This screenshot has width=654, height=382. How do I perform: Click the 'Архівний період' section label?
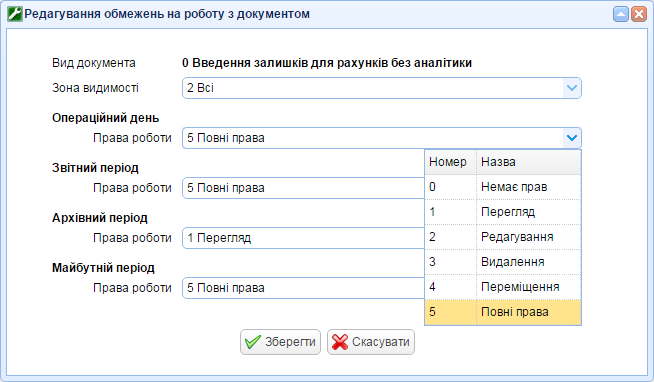100,218
